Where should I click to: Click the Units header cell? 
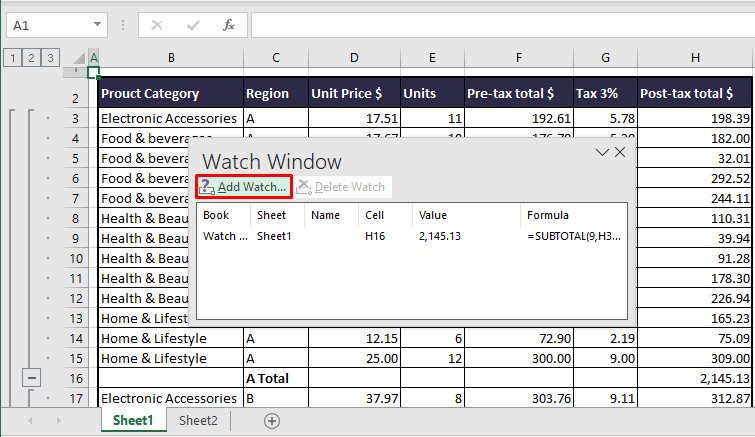pyautogui.click(x=432, y=93)
